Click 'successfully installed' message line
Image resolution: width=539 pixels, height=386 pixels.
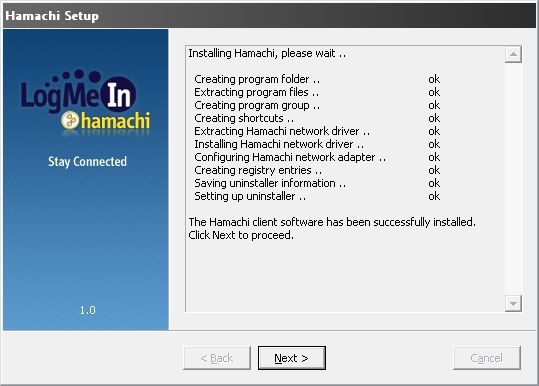(x=332, y=222)
